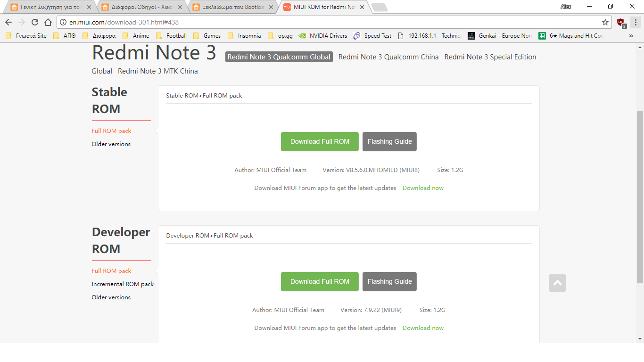View site information icon in address bar
The image size is (644, 362).
click(x=63, y=22)
